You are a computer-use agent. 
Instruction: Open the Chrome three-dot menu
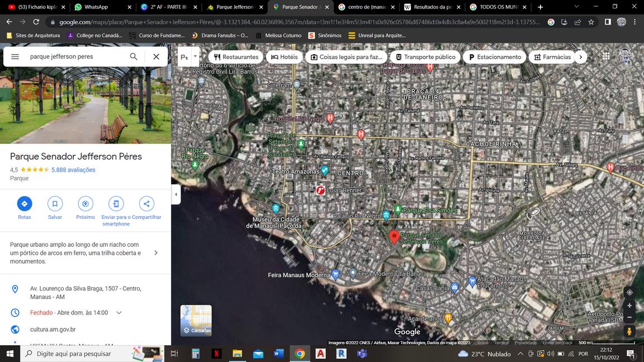pyautogui.click(x=635, y=22)
